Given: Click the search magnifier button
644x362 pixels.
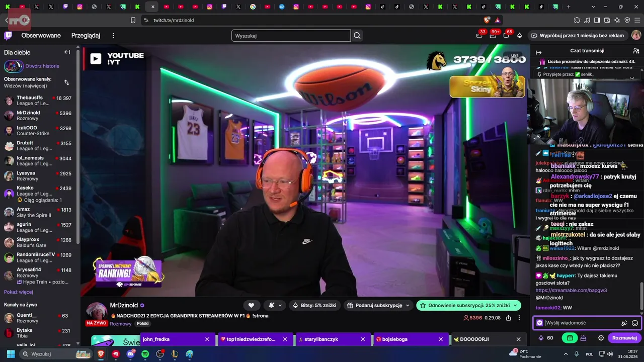Looking at the screenshot, I should (357, 36).
